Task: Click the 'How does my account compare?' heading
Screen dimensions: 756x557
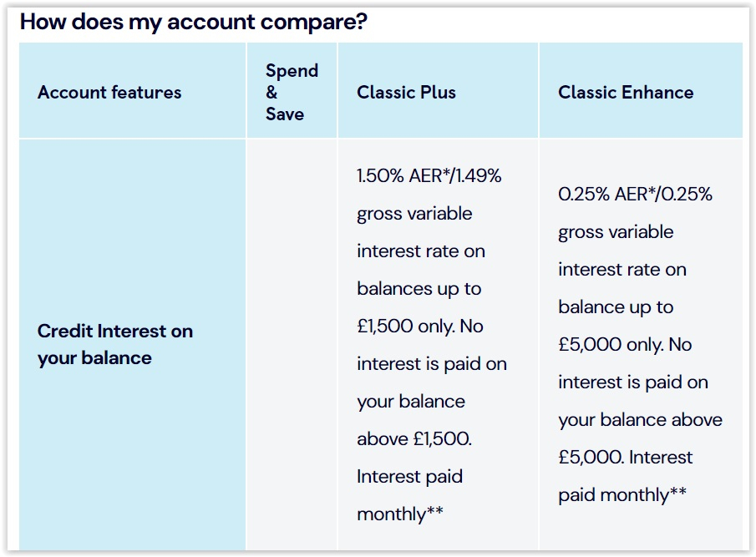Action: pyautogui.click(x=193, y=23)
